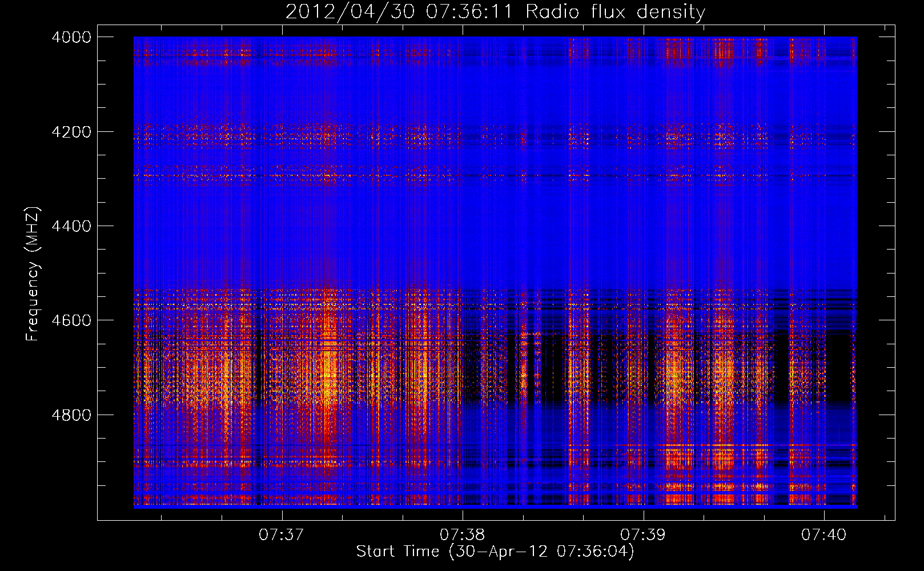Screen dimensions: 924x571
Task: Click the 07:40 time axis label
Action: (823, 534)
